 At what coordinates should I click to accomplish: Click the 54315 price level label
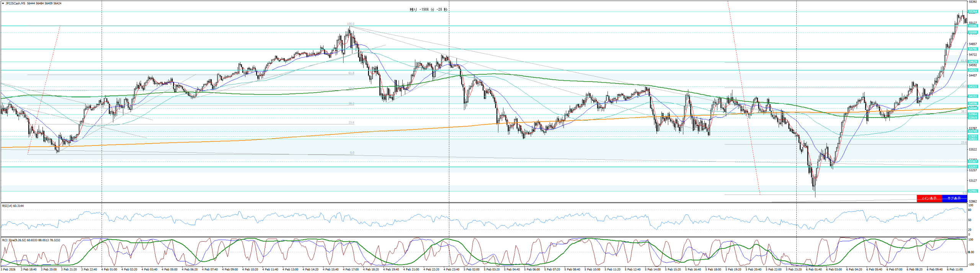coord(973,87)
